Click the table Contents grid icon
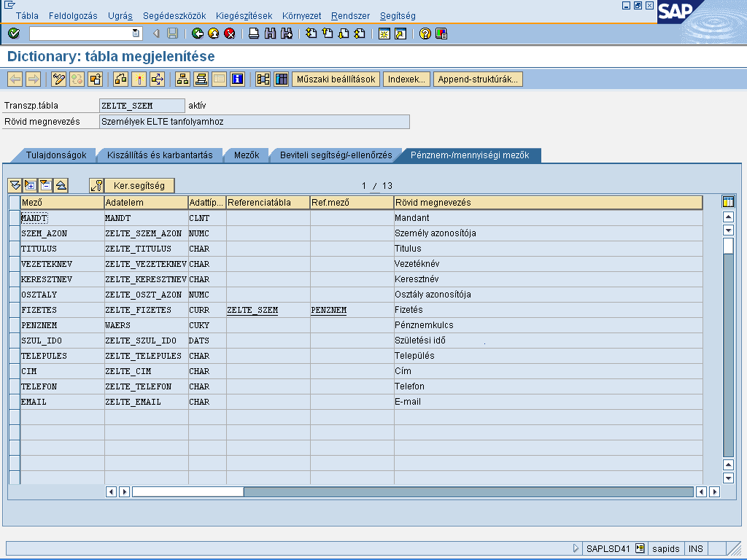 [x=281, y=79]
